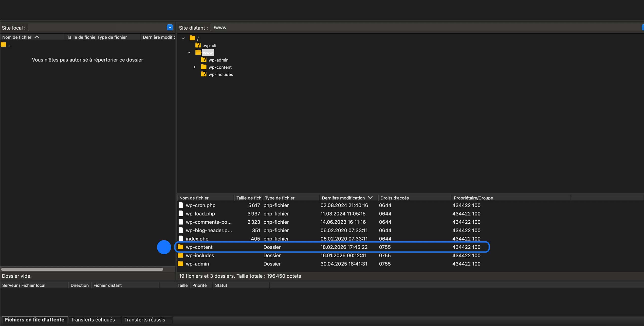The width and height of the screenshot is (644, 326).
Task: Click the local pane horizontal scrollbar
Action: pos(82,269)
